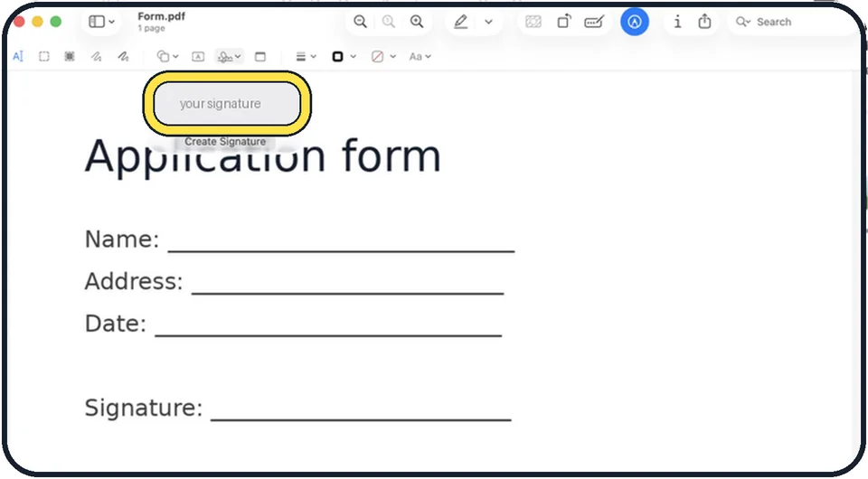Click the Highlight pen button
868x479 pixels.
(460, 22)
